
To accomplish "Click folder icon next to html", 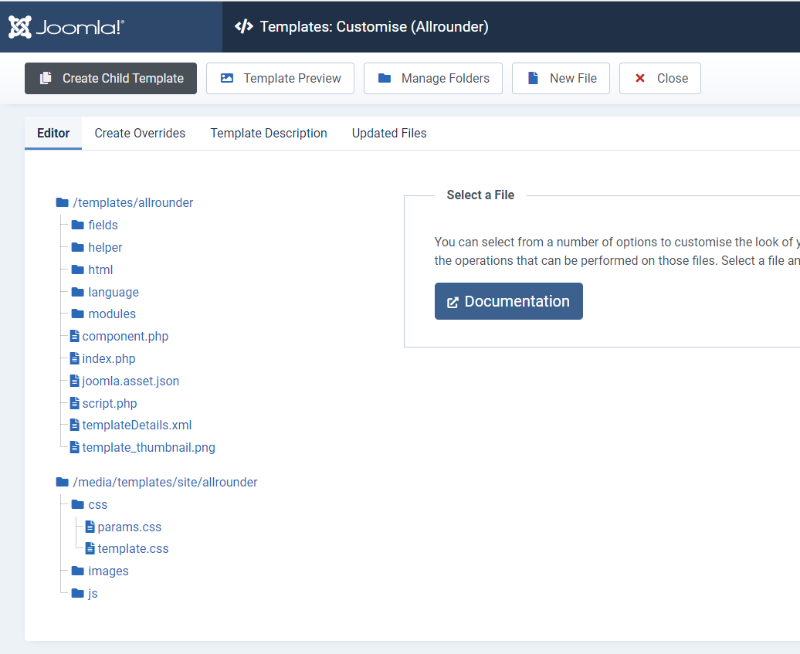I will point(78,269).
